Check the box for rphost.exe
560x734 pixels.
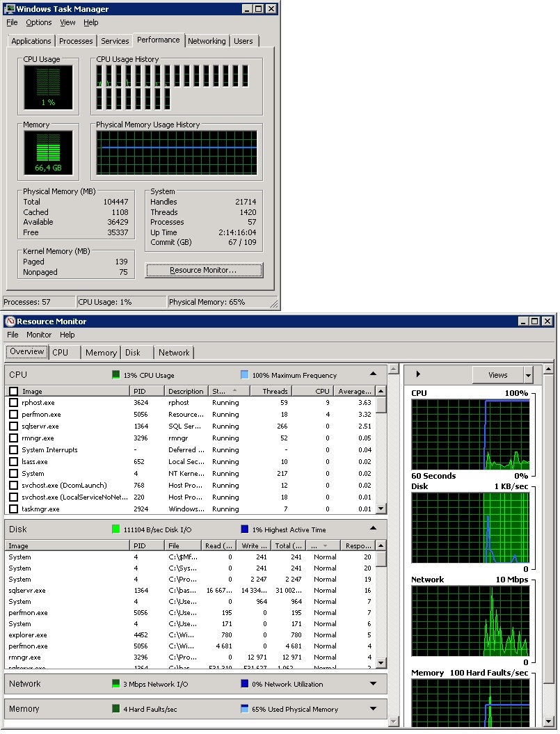14,403
